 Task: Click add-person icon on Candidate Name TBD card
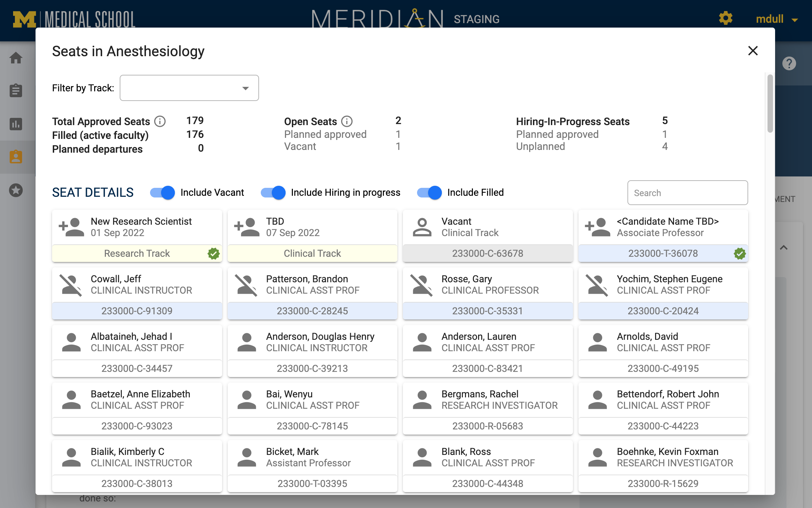598,227
